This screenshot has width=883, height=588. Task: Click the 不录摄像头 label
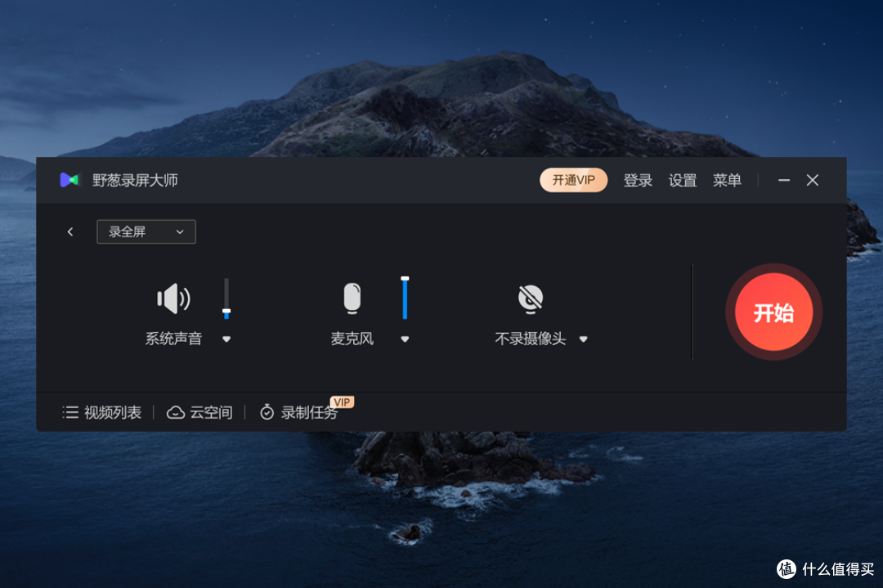click(531, 339)
